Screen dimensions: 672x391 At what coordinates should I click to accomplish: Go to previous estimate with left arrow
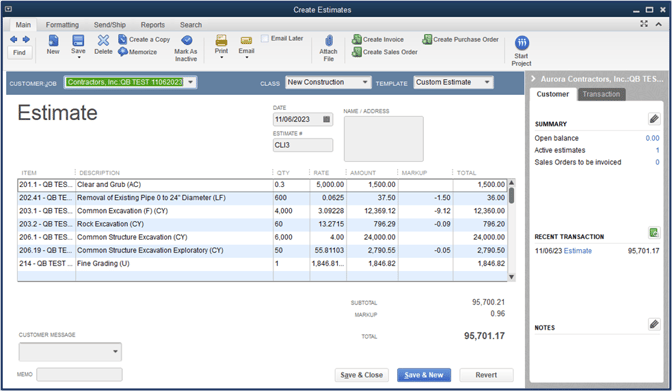(13, 39)
